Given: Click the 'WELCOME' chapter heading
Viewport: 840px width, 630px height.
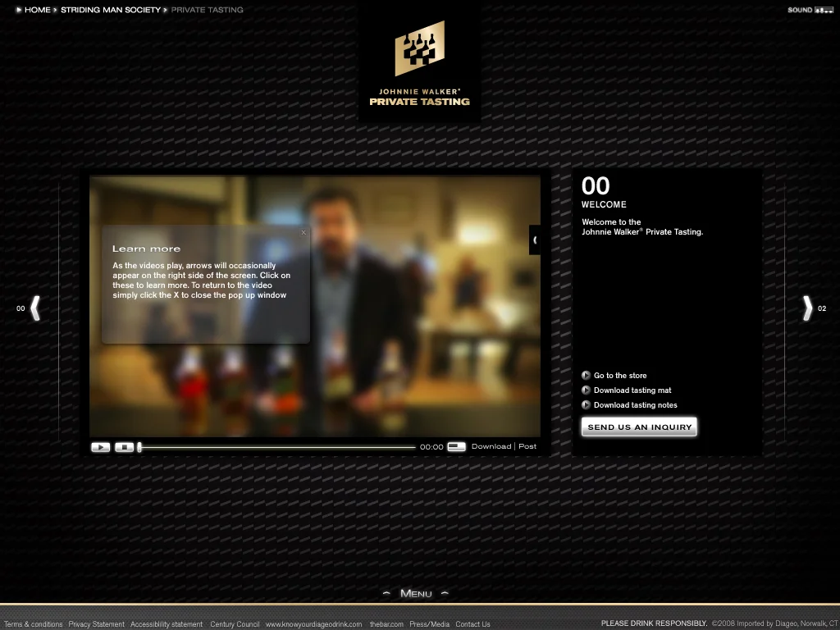Looking at the screenshot, I should click(604, 204).
